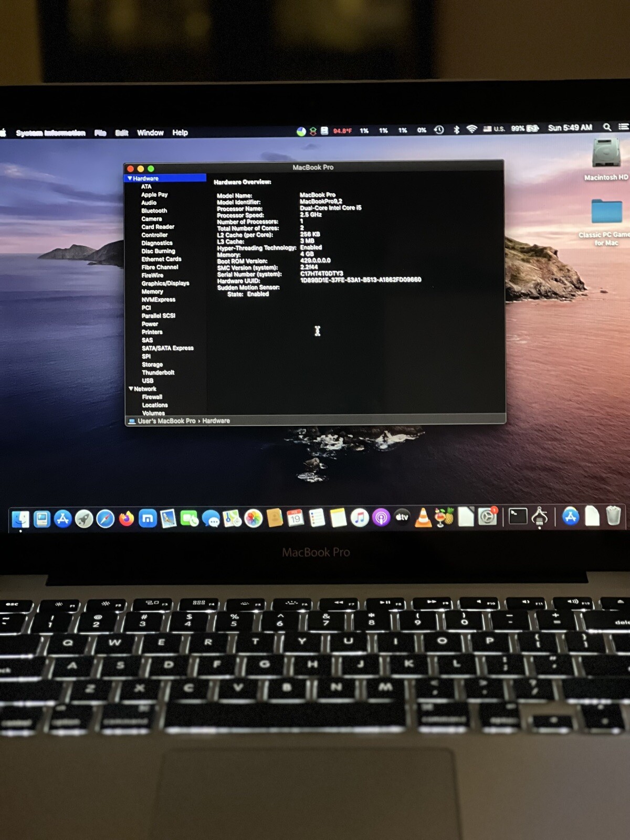Open Preview app in the dock
The width and height of the screenshot is (630, 840).
tap(169, 519)
